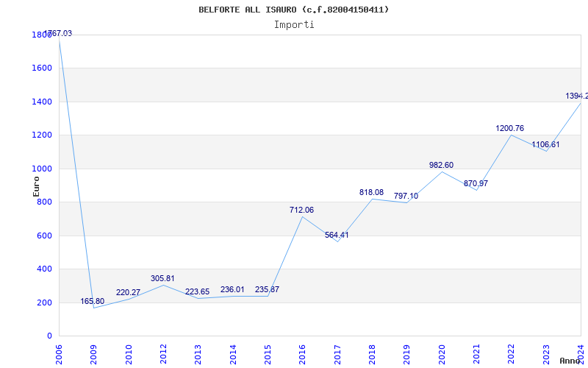Click the x-axis year 2020
This screenshot has height=368, width=588.
coord(442,355)
